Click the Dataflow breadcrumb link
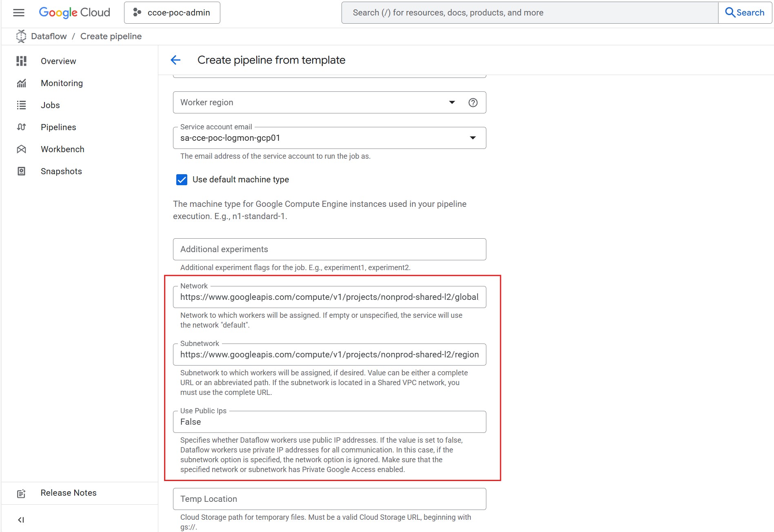This screenshot has width=774, height=532. [49, 36]
